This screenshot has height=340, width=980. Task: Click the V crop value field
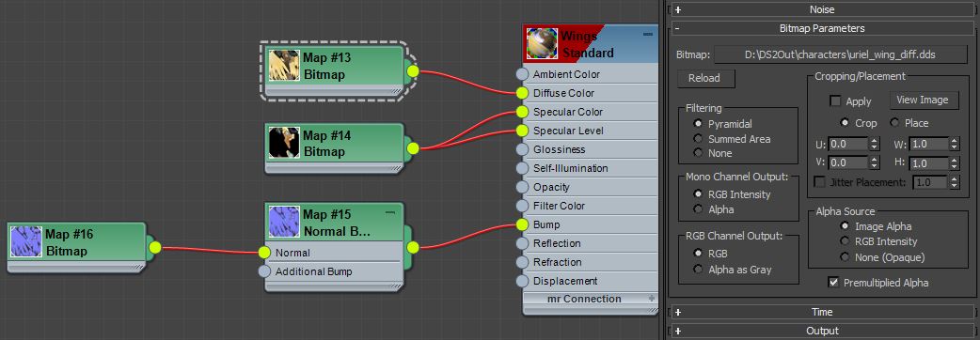pos(848,162)
